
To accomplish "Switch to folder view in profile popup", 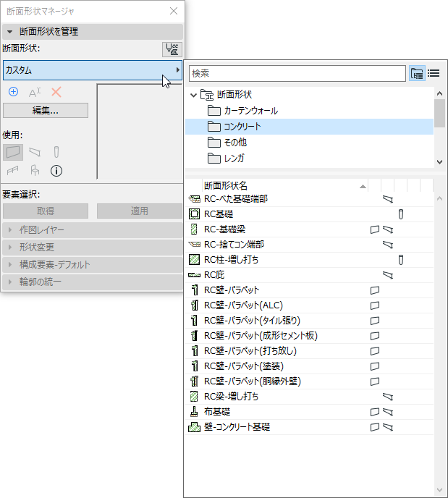I will click(417, 73).
